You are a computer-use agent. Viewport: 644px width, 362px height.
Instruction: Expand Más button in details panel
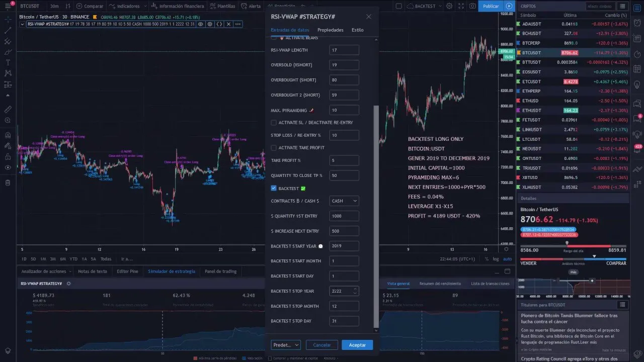click(x=573, y=272)
